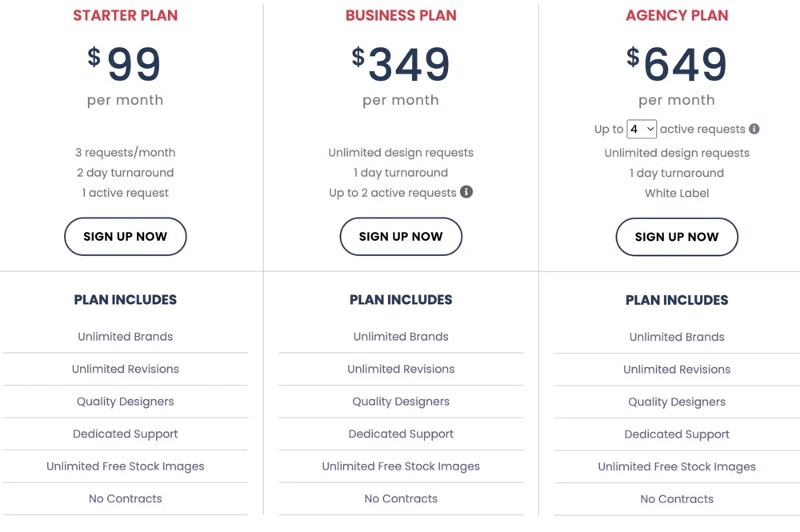800x532 pixels.
Task: Click Unlimited Brands under Starter Plan includes
Action: tap(126, 337)
